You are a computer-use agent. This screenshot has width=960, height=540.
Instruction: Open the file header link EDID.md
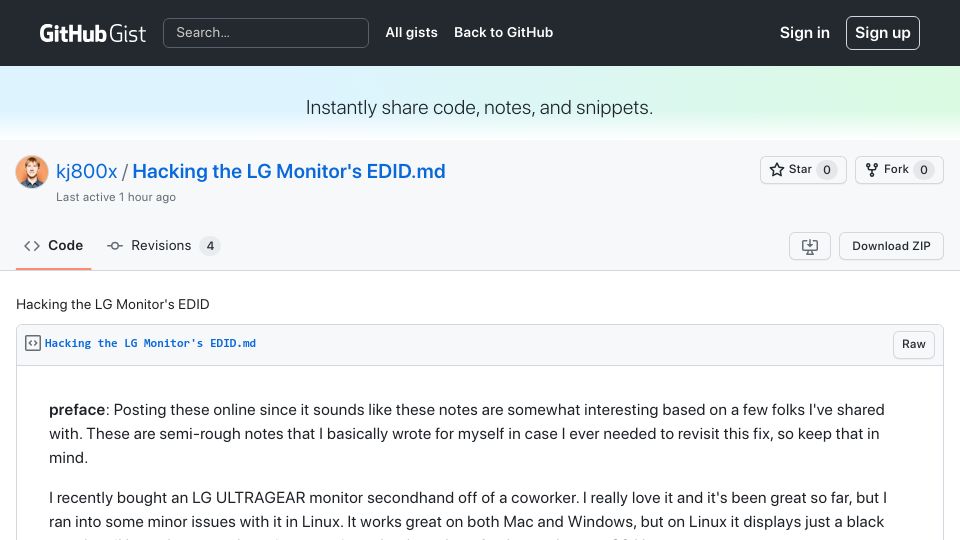coord(150,343)
